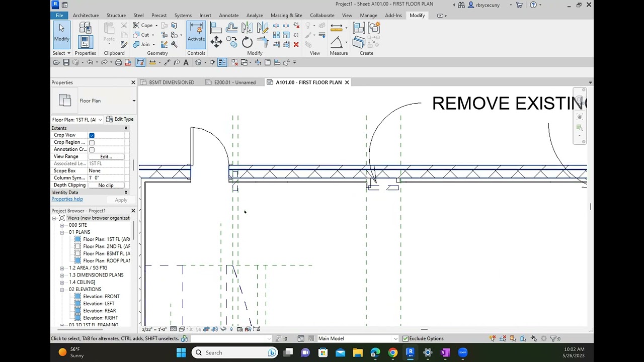Click Aligned Dimension in Measure panel
The height and width of the screenshot is (362, 644).
point(337,28)
